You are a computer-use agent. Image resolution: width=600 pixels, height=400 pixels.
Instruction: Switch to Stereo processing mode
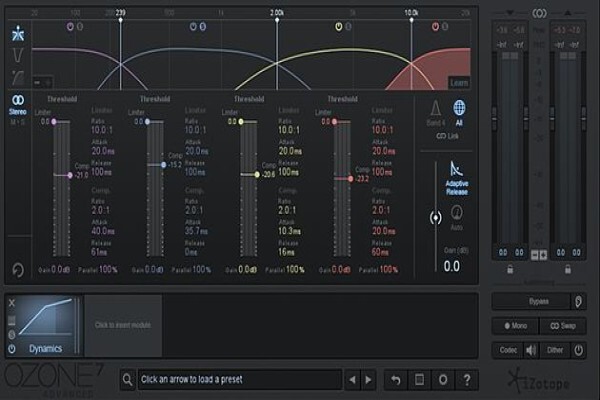[x=18, y=104]
